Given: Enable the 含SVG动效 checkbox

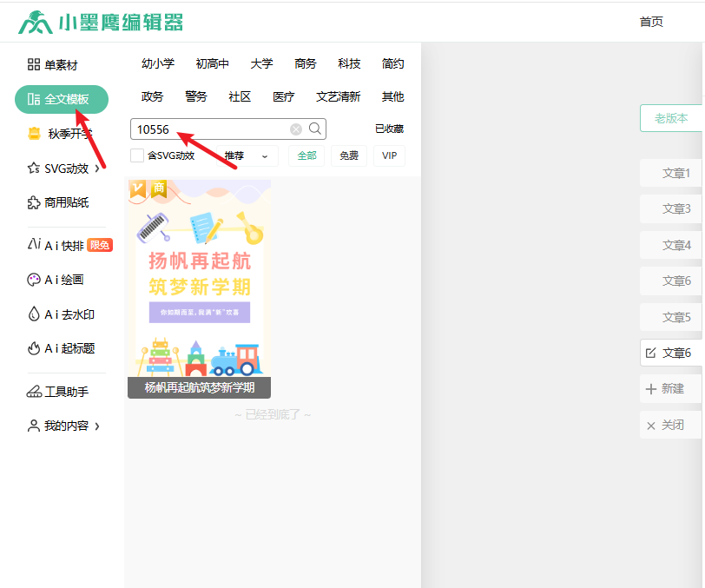Looking at the screenshot, I should coord(137,155).
